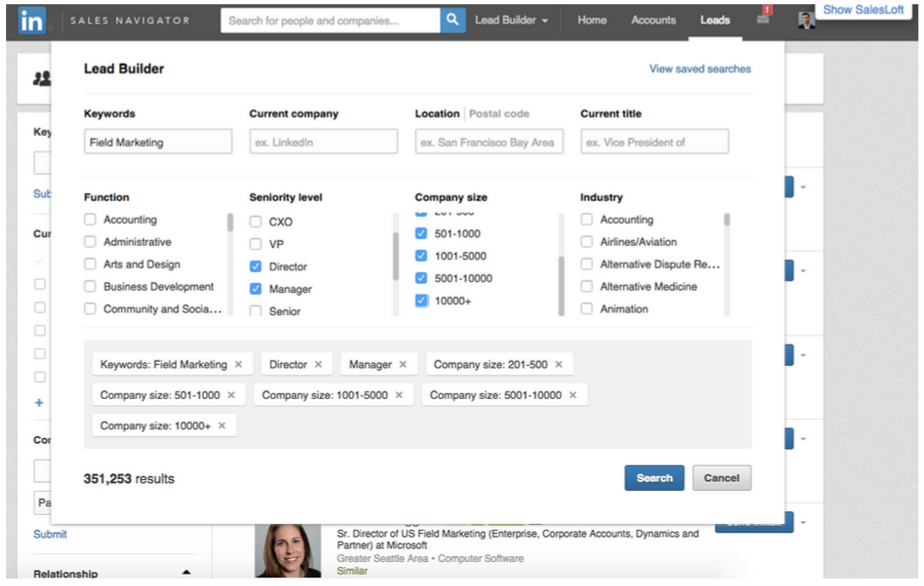
Task: Click the user profile avatar
Action: (806, 20)
